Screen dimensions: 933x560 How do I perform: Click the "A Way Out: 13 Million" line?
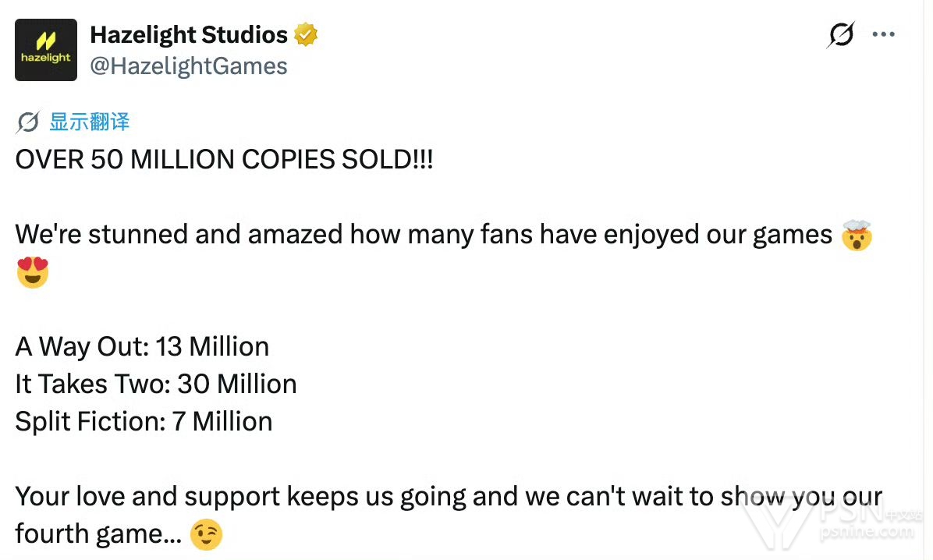point(142,346)
